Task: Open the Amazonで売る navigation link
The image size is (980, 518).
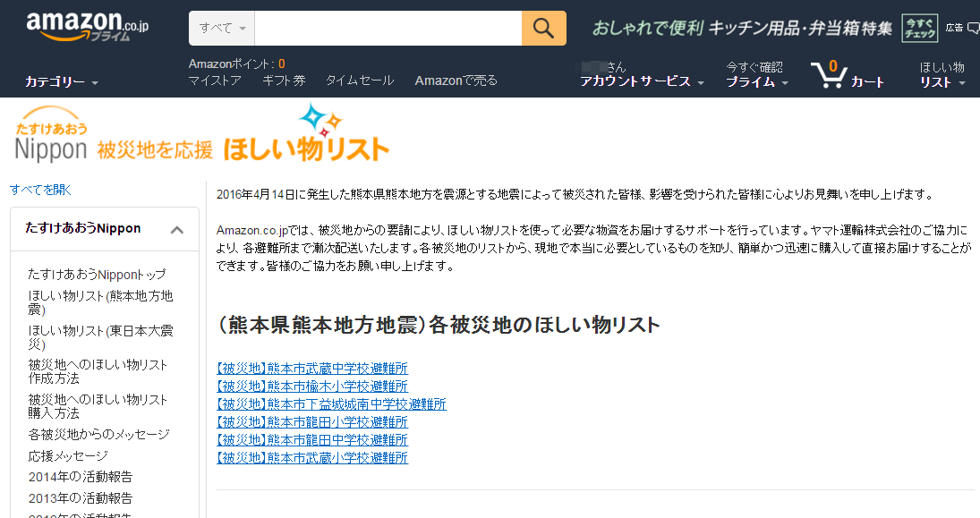Action: 456,81
